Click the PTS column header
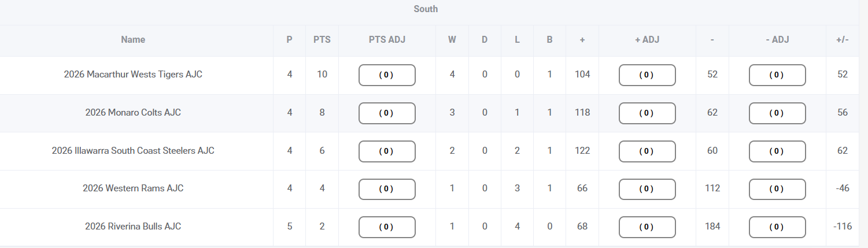Screen dimensions: 868x248 tap(322, 40)
